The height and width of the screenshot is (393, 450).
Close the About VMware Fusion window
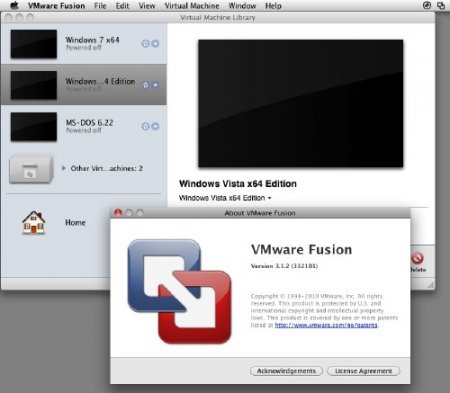(118, 213)
